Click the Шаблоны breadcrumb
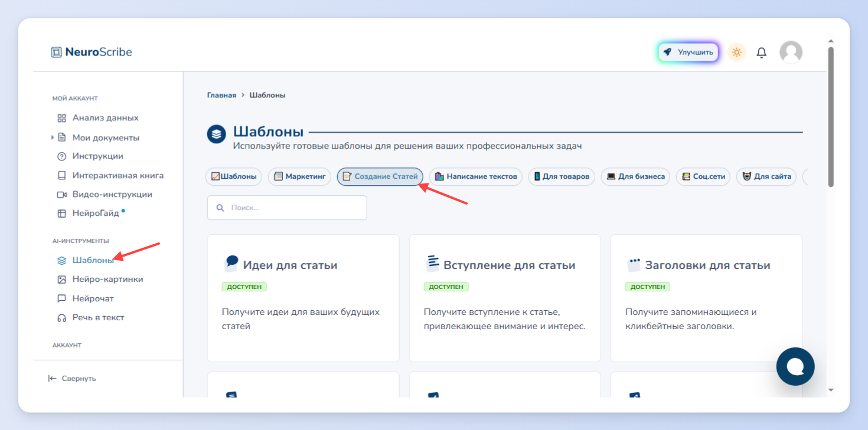The height and width of the screenshot is (430, 868). tap(267, 95)
